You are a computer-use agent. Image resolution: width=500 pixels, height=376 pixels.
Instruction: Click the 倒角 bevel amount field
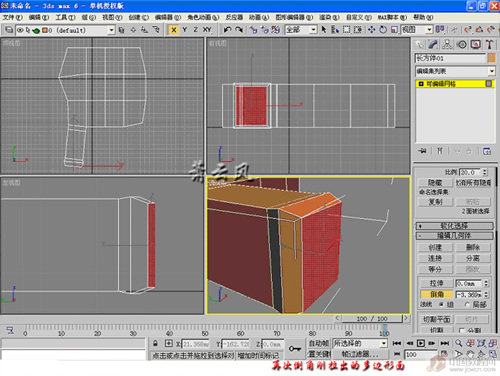[x=469, y=294]
